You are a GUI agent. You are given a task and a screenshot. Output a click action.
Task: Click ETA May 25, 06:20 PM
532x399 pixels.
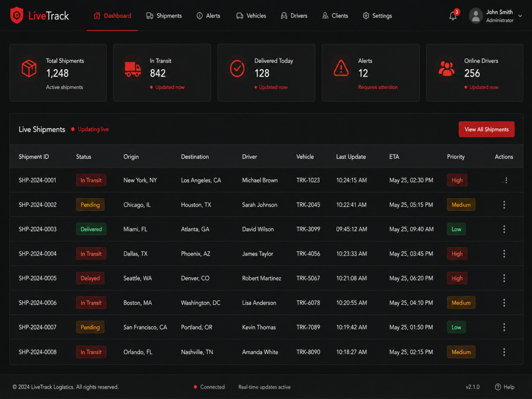pyautogui.click(x=411, y=278)
